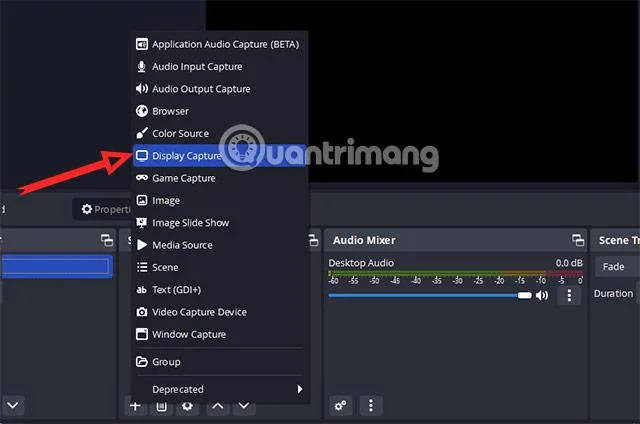Move the source down with the arrow
This screenshot has width=640, height=424.
pos(244,406)
